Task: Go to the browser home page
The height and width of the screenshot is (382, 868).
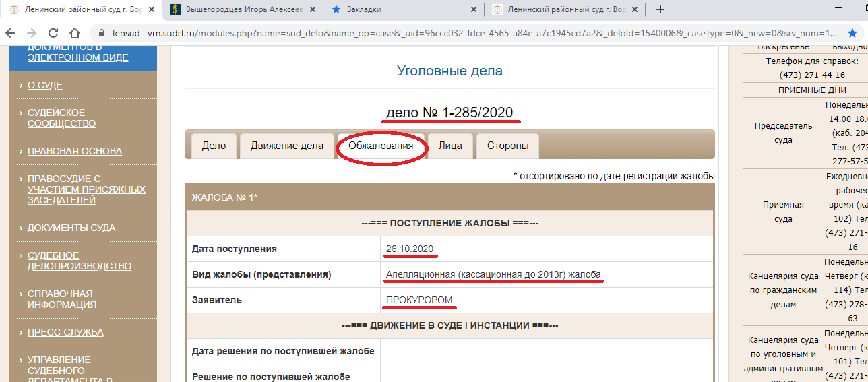Action: coord(75,32)
